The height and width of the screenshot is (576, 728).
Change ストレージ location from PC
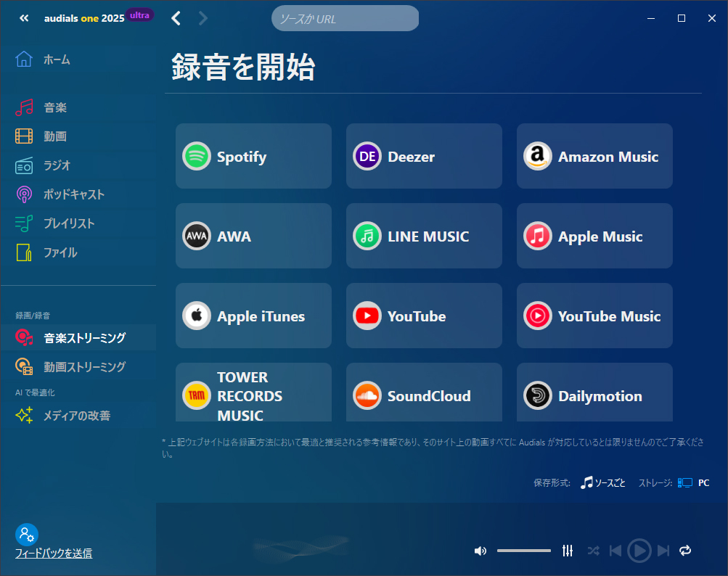[694, 482]
